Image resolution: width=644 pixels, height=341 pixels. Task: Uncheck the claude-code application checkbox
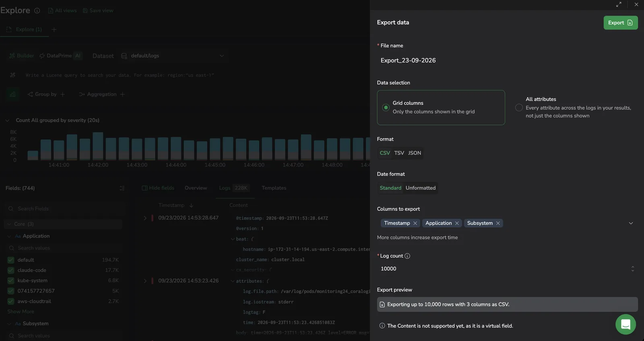(x=11, y=270)
